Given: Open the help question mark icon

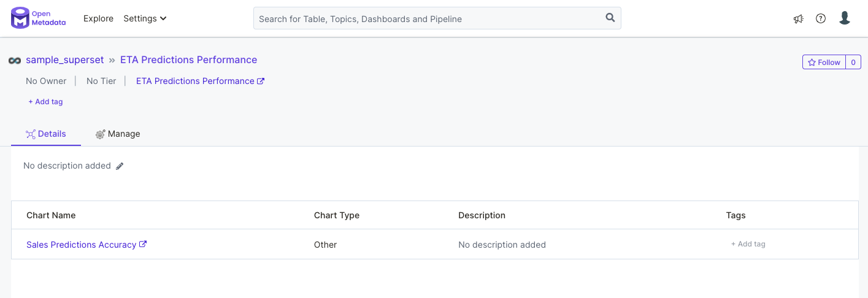Looking at the screenshot, I should tap(821, 18).
